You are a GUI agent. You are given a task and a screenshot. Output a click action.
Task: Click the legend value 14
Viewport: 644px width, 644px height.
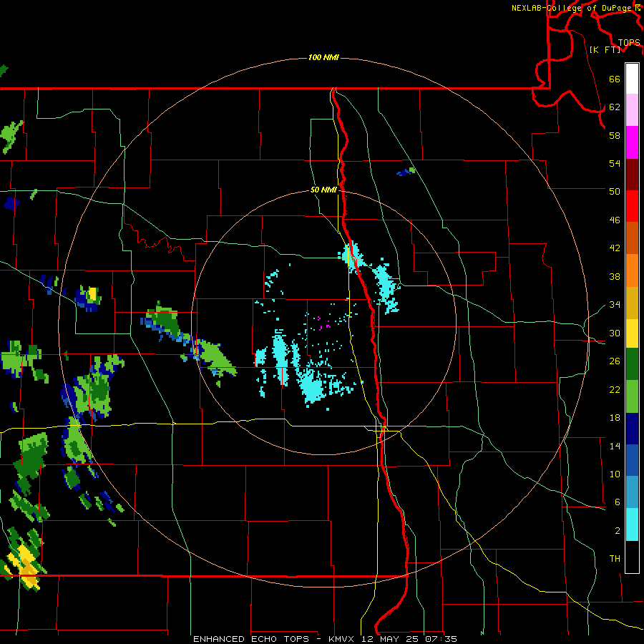click(615, 446)
